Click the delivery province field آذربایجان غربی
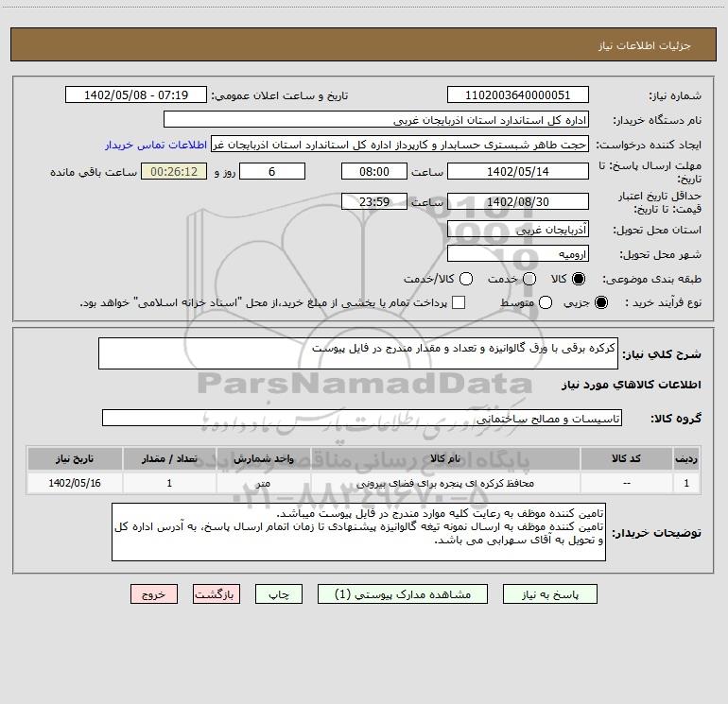The image size is (728, 704). [518, 229]
